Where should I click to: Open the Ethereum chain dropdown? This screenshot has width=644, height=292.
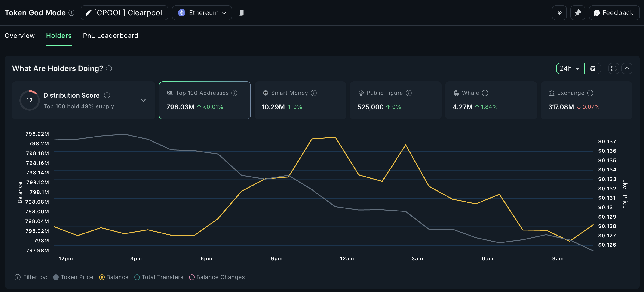pos(202,13)
